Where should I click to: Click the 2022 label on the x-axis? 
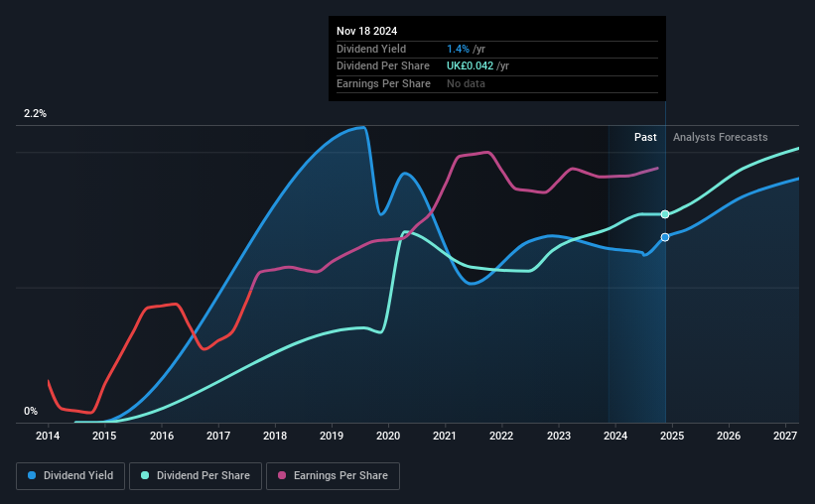(501, 436)
